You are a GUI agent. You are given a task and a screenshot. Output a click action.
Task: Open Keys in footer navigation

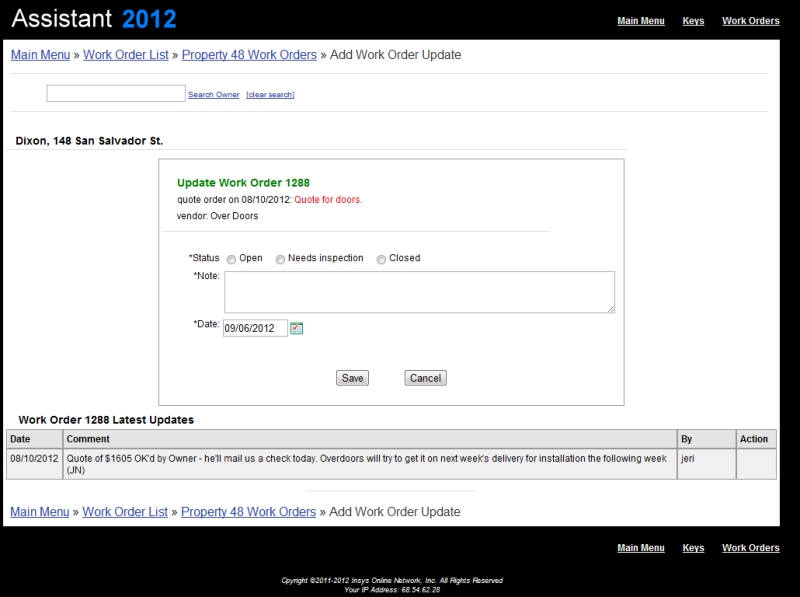tap(693, 548)
